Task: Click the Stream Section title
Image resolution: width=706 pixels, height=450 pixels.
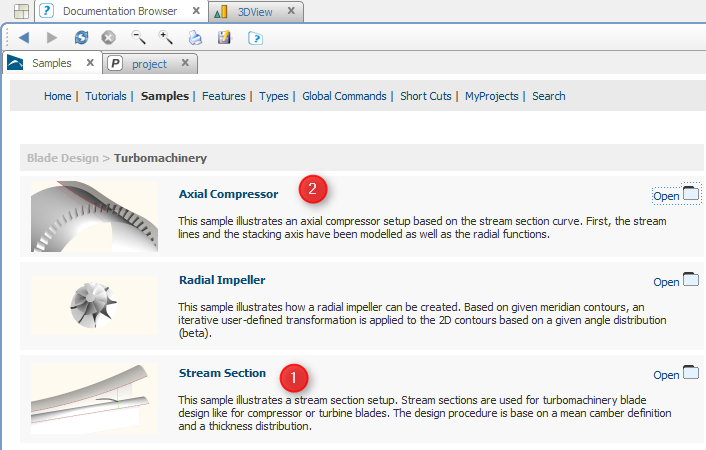Action: coord(222,373)
